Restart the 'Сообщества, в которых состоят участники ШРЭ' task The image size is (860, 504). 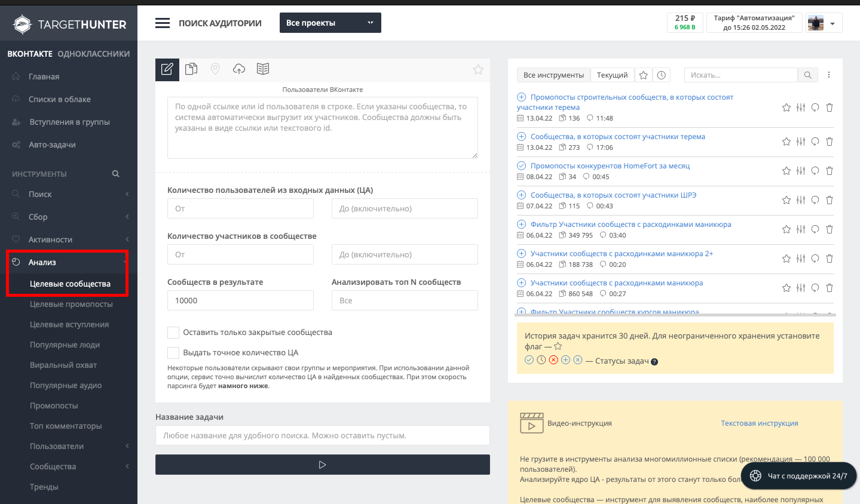pos(815,200)
